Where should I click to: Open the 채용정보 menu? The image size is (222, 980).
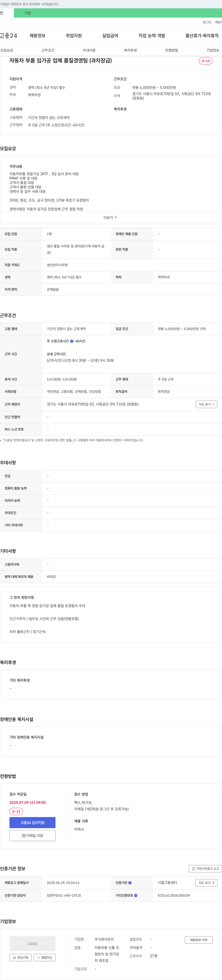click(37, 35)
